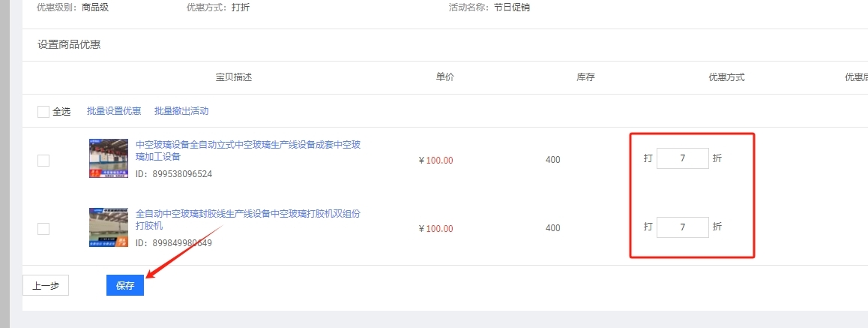Check the 全选 select-all checkbox
This screenshot has height=328, width=868.
pyautogui.click(x=43, y=112)
